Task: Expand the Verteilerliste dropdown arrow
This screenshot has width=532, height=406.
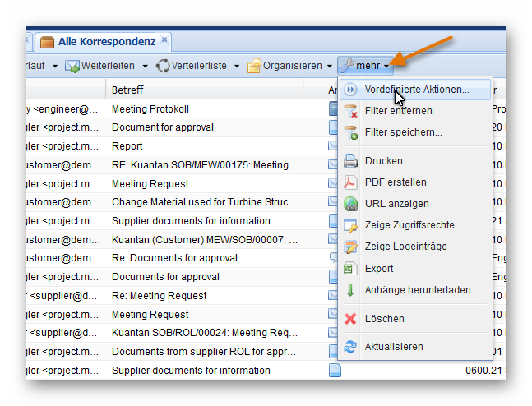Action: (237, 66)
